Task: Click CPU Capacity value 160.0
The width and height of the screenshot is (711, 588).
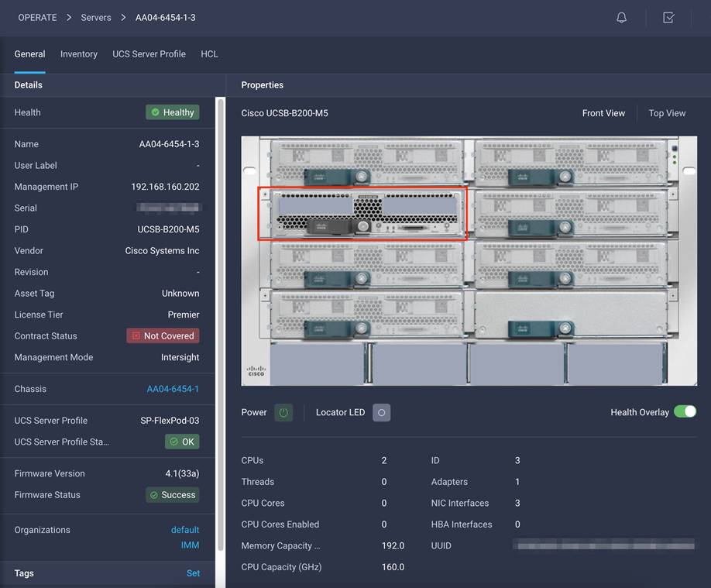Action: pos(393,566)
